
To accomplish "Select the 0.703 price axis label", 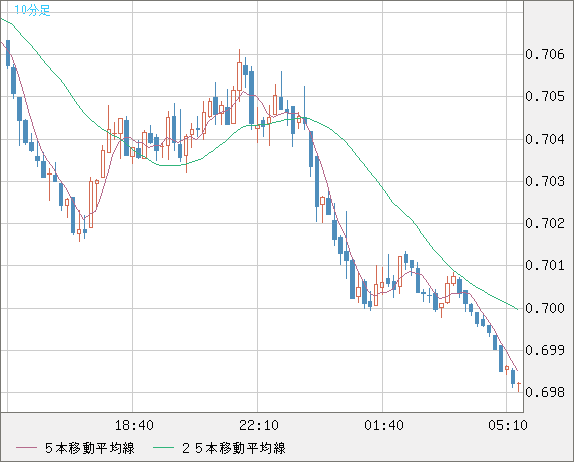I will click(x=545, y=181).
